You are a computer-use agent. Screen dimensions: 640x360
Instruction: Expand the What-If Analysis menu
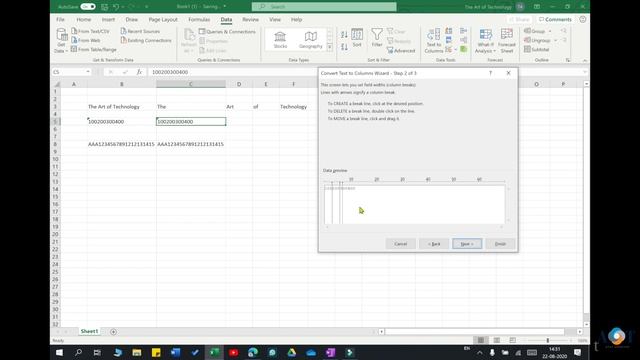[485, 40]
